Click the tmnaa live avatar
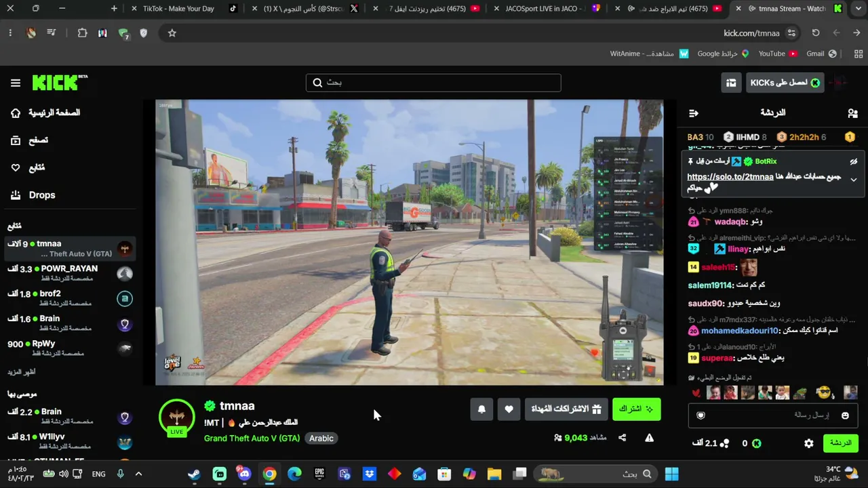868x488 pixels. coord(176,418)
